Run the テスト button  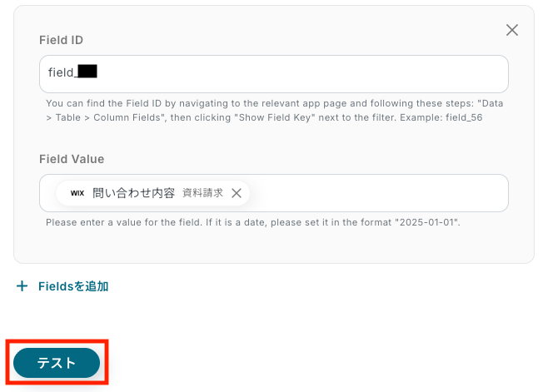click(57, 363)
